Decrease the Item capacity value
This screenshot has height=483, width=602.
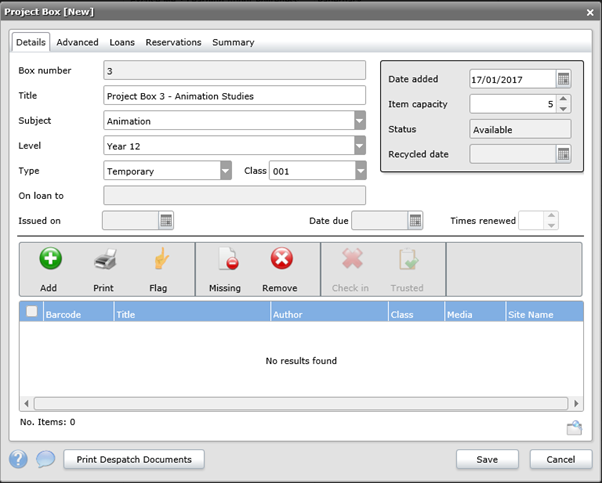pos(563,109)
